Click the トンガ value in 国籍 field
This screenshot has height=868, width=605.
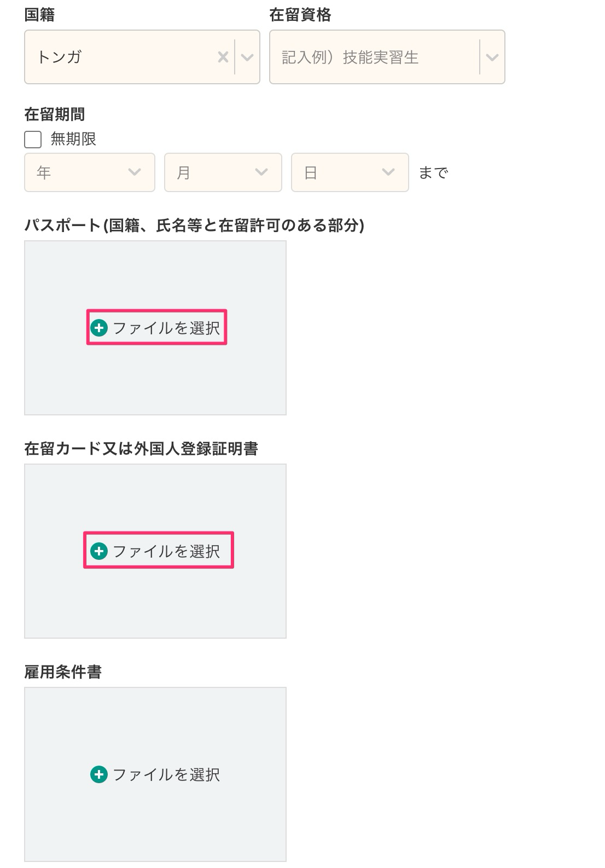point(59,57)
